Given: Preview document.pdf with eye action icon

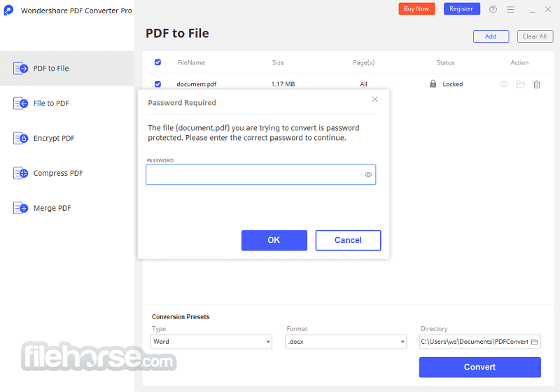Looking at the screenshot, I should (503, 84).
